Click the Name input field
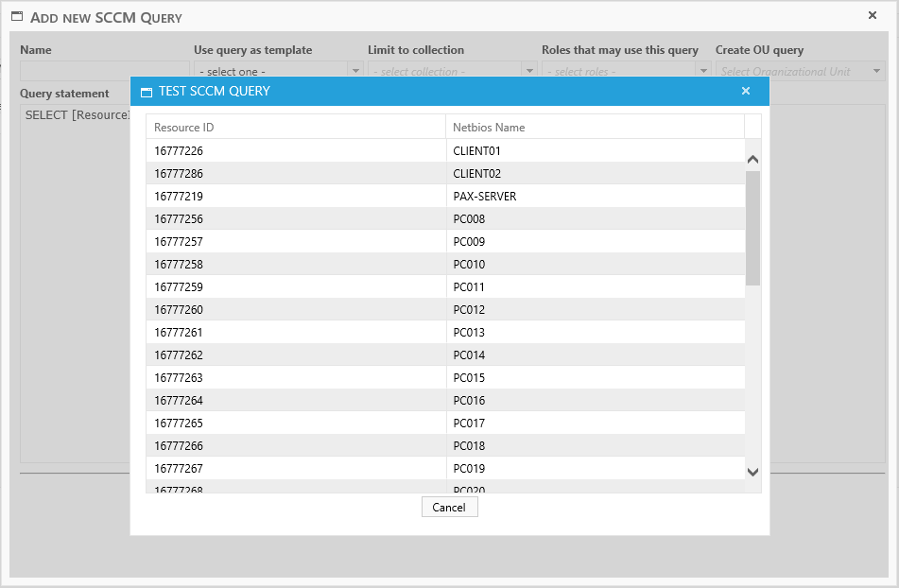The width and height of the screenshot is (899, 588). pos(104,71)
